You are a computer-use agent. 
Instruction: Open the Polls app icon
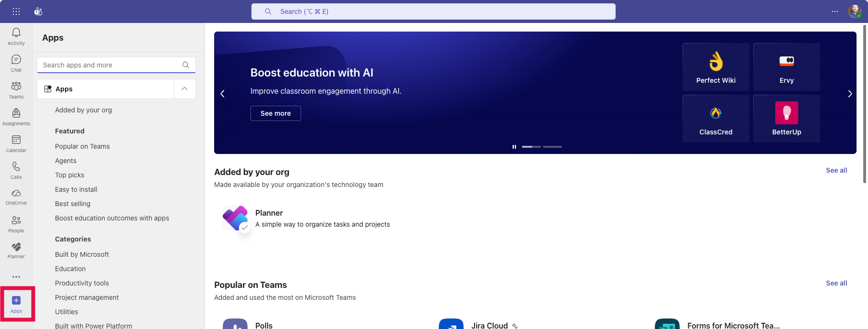235,324
